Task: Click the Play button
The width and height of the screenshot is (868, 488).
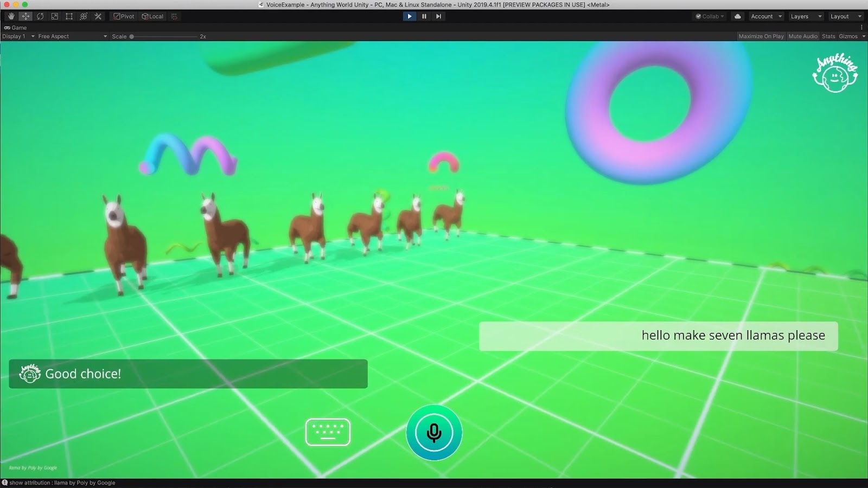Action: pos(410,16)
